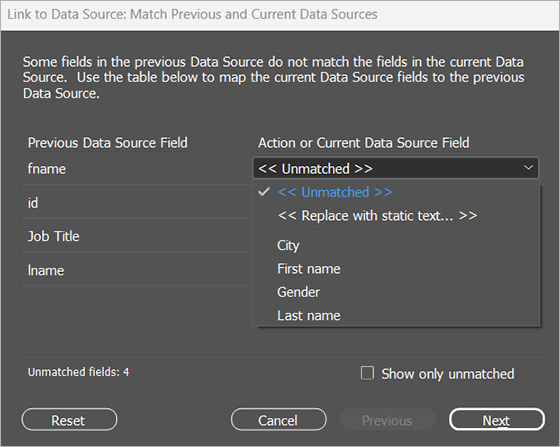The width and height of the screenshot is (560, 447).
Task: Select the fname row in the table
Action: point(137,169)
